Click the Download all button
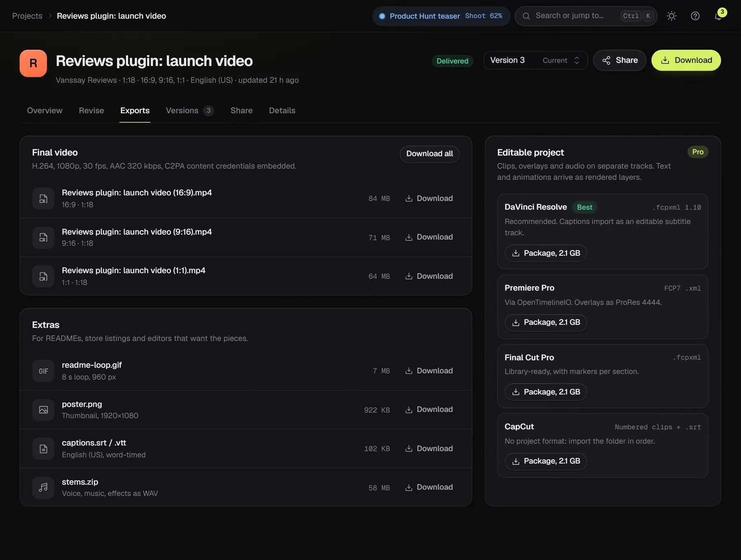This screenshot has height=560, width=741. (429, 154)
